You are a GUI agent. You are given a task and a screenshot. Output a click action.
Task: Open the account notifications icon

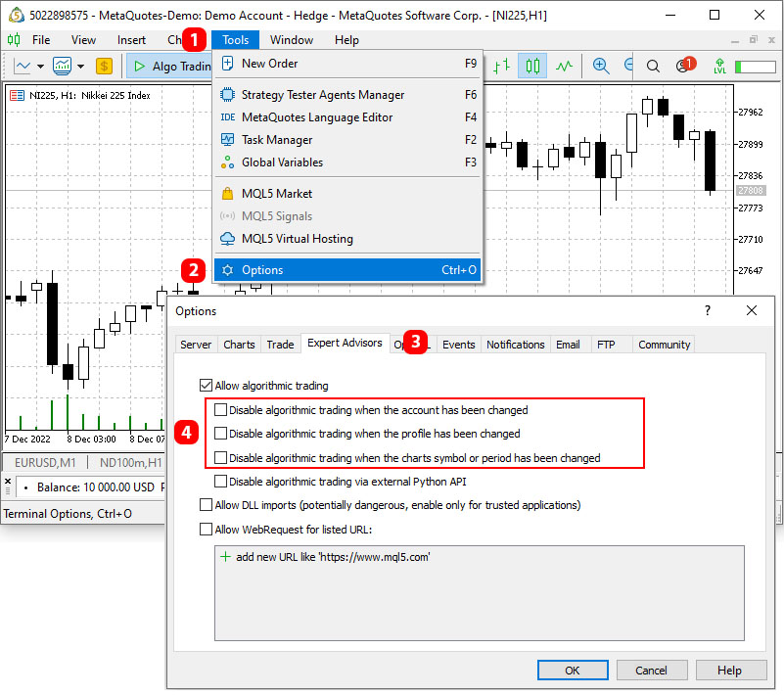click(685, 65)
